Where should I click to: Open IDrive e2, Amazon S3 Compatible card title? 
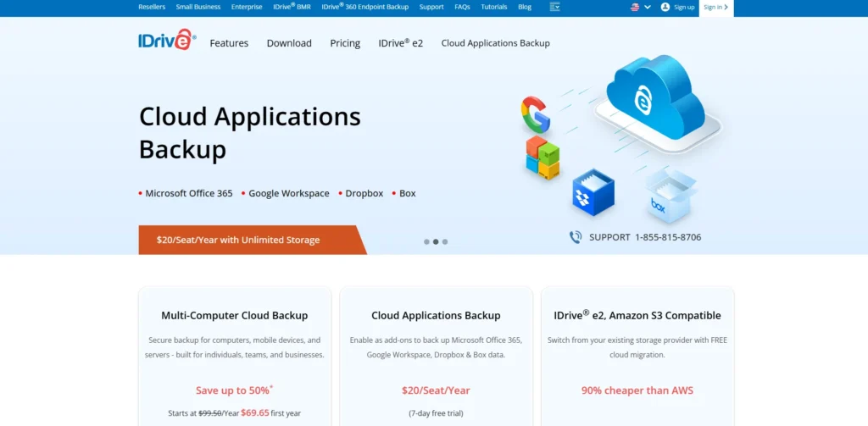click(637, 315)
